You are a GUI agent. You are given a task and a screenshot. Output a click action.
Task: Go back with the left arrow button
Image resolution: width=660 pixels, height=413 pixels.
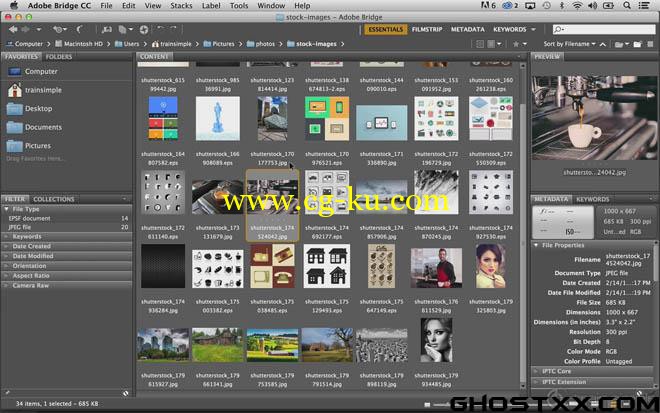click(13, 29)
